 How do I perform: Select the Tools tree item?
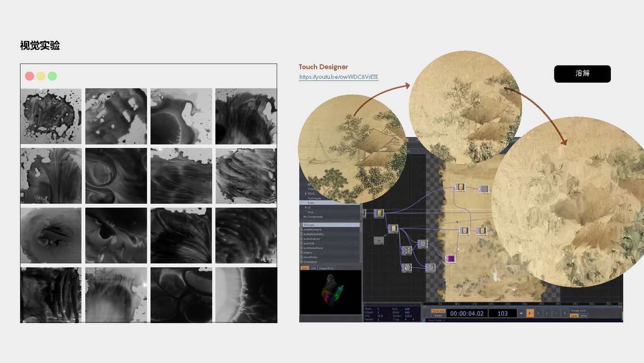(311, 203)
